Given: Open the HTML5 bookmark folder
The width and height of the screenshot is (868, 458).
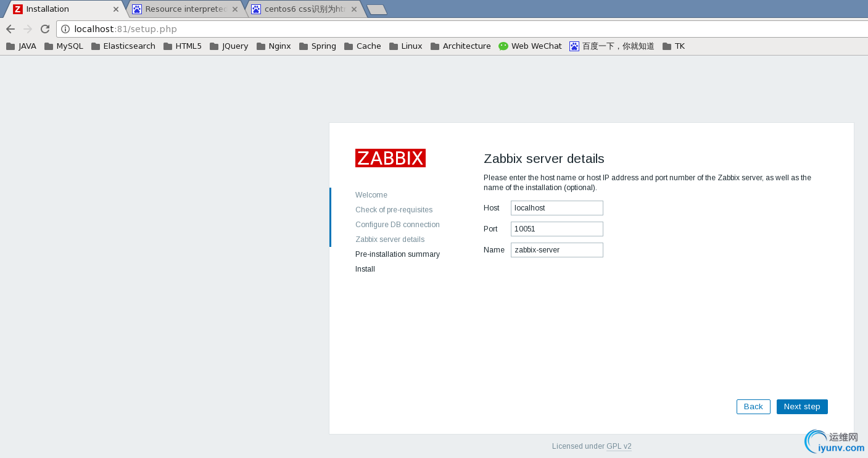Looking at the screenshot, I should pos(183,46).
